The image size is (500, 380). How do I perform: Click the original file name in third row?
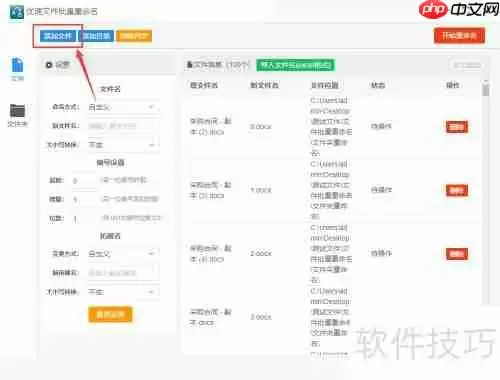[x=210, y=254]
